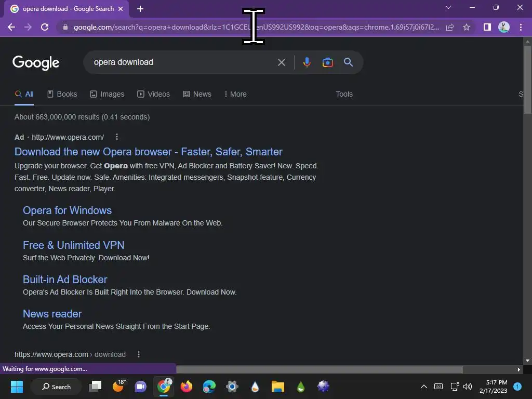
Task: Click the scroll down arrow
Action: tap(527, 361)
